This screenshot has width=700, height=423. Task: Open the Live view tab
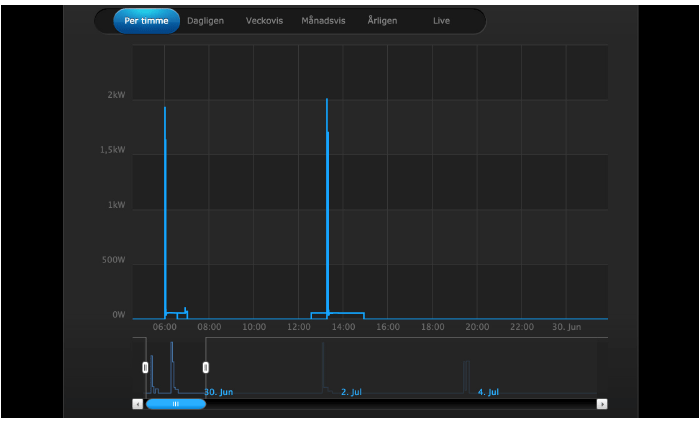(441, 21)
